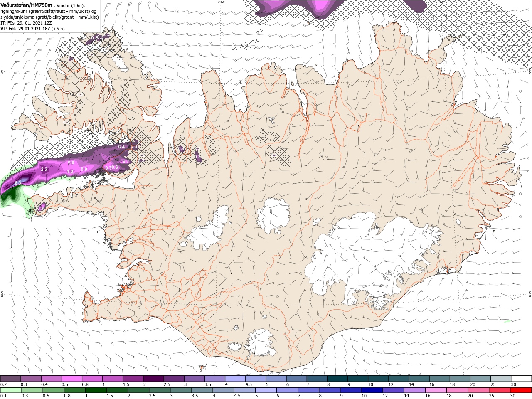Pick the snow legend swatch from 0.2 to 0.3
Image resolution: width=532 pixels, height=399 pixels.
10,379
